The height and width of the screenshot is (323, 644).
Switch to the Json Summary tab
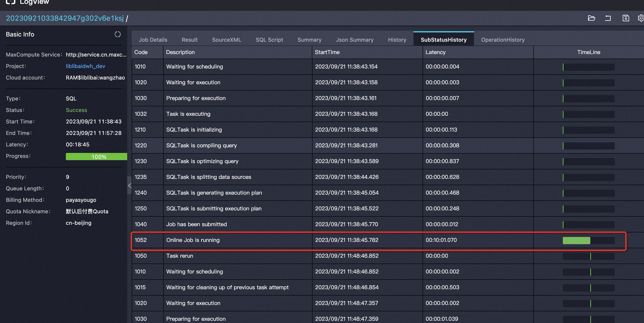pyautogui.click(x=354, y=40)
